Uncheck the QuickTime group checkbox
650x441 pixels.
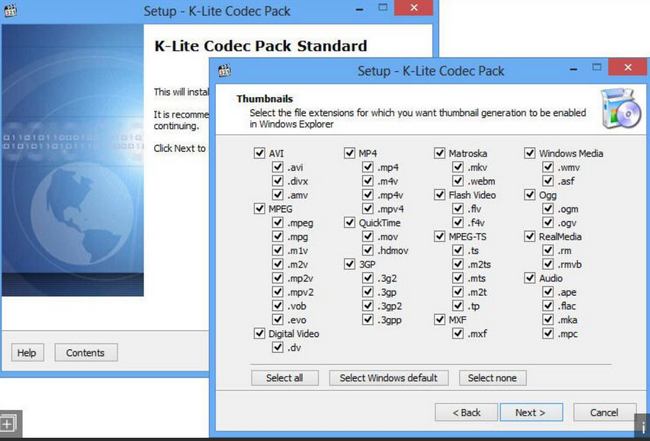coord(349,223)
